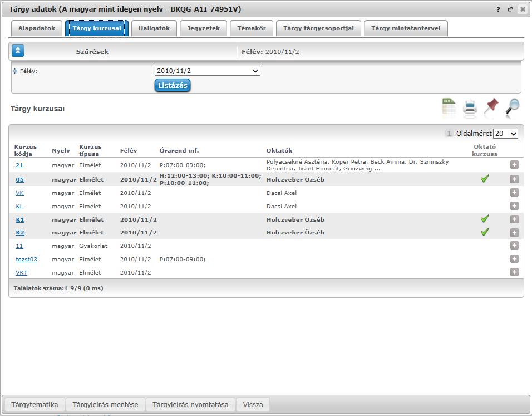
Task: Open course code link KL
Action: pyautogui.click(x=19, y=206)
